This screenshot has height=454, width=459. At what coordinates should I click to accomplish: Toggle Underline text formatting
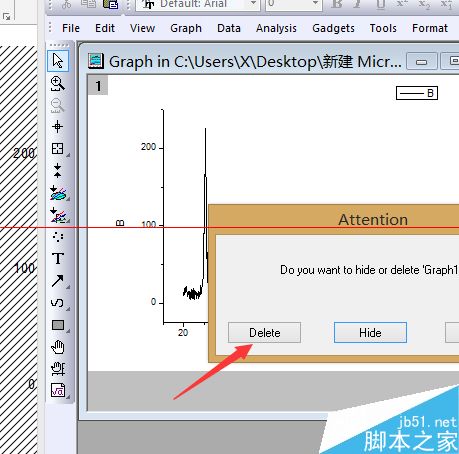tap(380, 4)
